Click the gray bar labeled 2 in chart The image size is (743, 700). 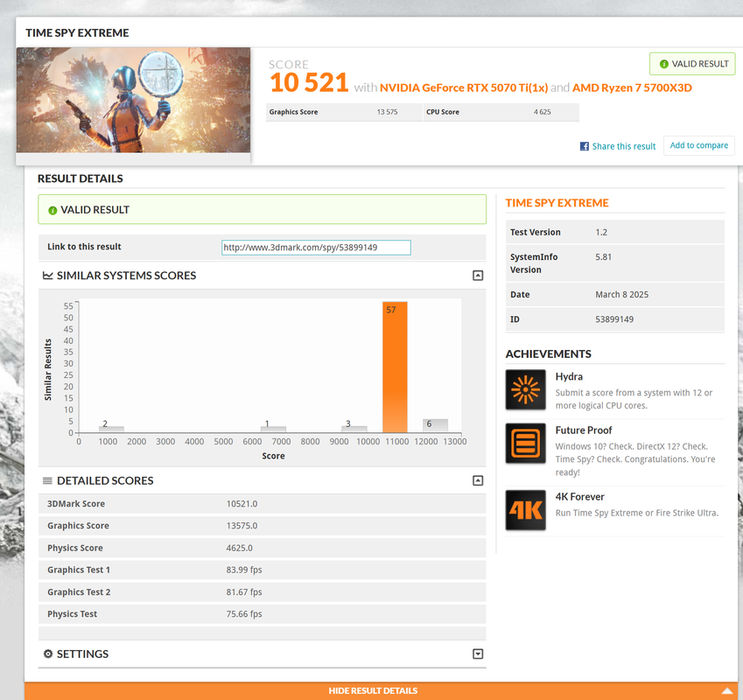click(111, 429)
